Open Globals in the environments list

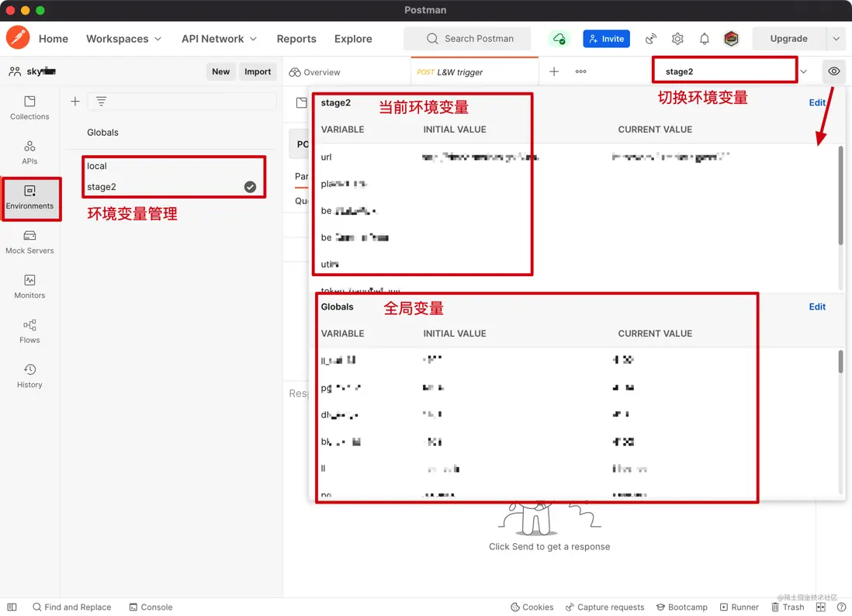point(102,132)
